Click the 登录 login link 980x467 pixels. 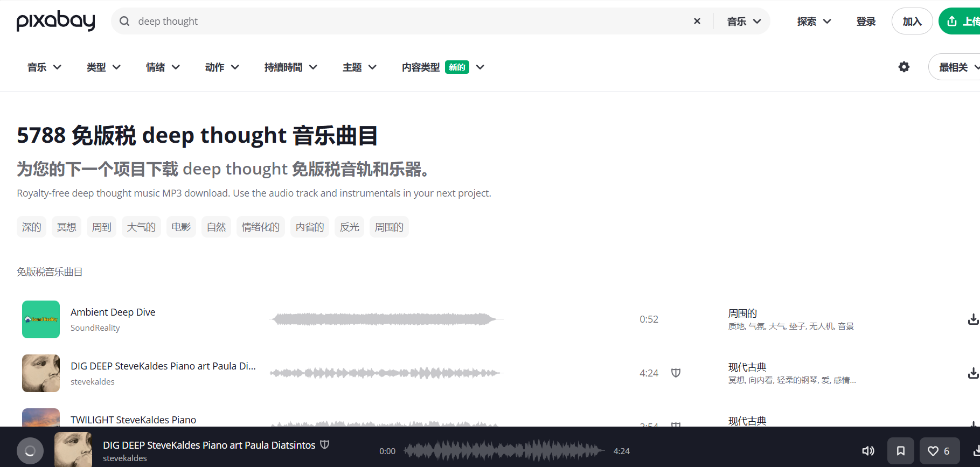(x=866, y=21)
